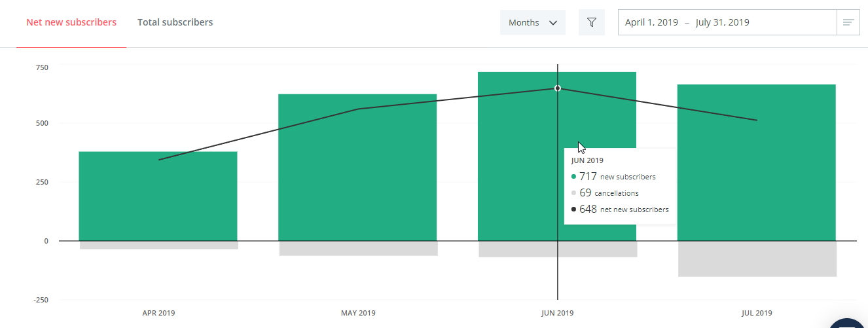Click the June 2019 net line data point
This screenshot has width=868, height=328.
coord(558,88)
